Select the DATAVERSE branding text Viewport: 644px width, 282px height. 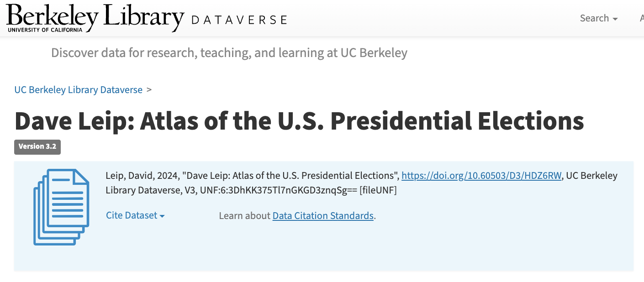[239, 19]
